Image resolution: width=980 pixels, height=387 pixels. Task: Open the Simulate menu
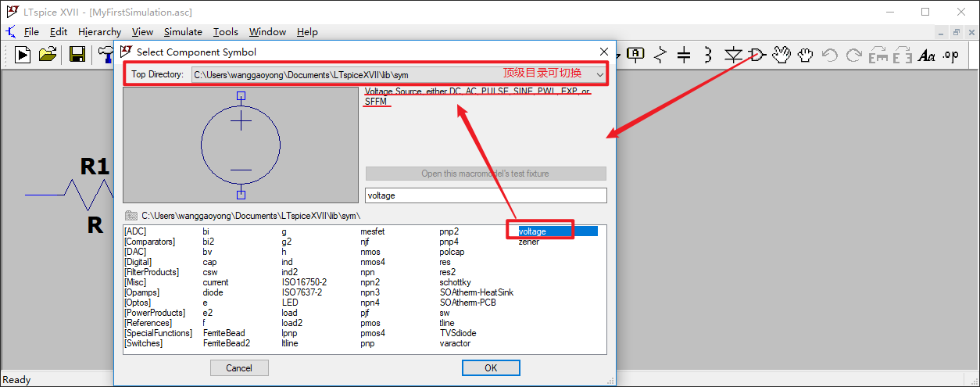pos(183,32)
